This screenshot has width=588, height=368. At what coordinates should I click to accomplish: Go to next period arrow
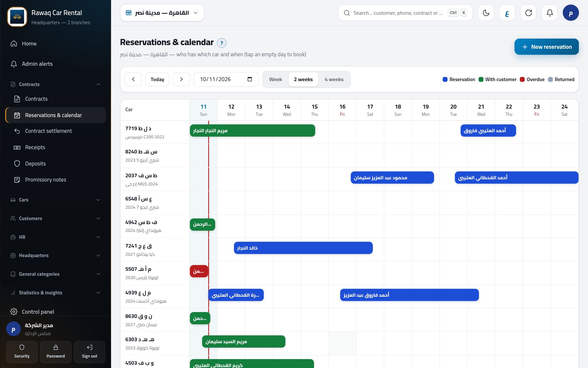181,79
